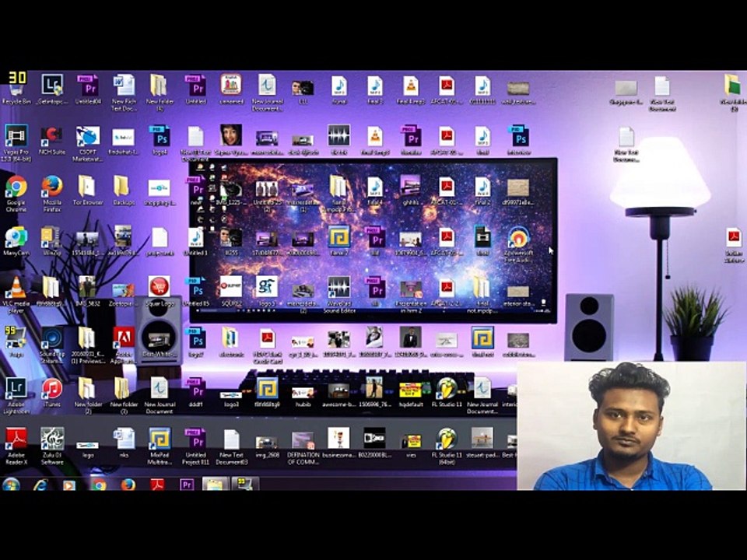Open Fraps desktop shortcut
The height and width of the screenshot is (560, 747).
pos(16,342)
